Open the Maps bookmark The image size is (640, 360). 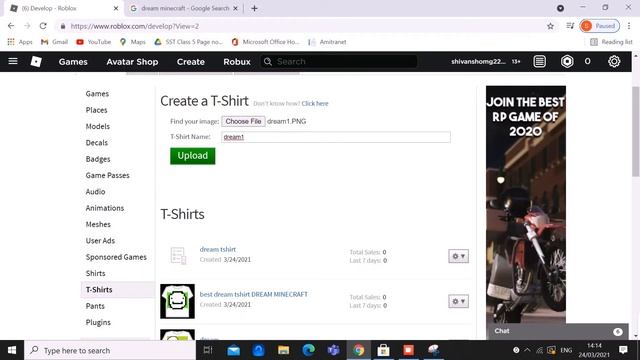tap(133, 42)
